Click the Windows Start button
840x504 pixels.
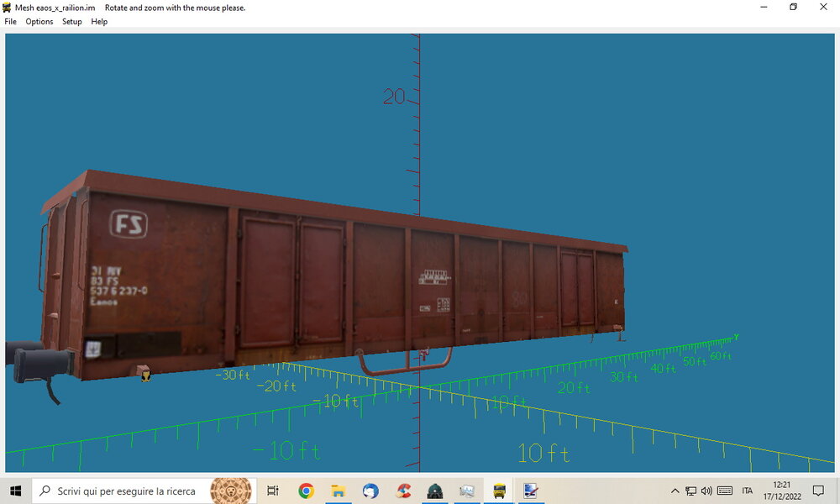[x=15, y=491]
